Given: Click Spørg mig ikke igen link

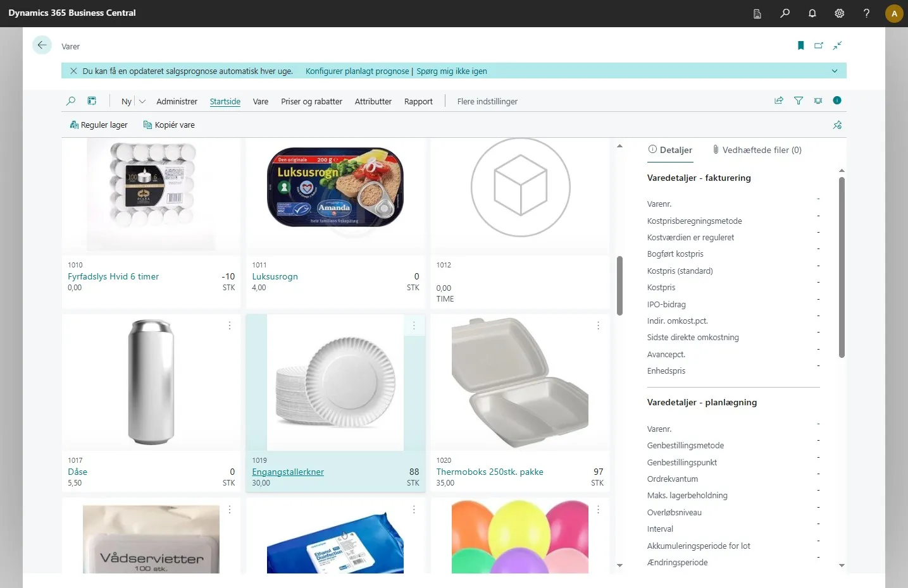Looking at the screenshot, I should click(x=452, y=71).
